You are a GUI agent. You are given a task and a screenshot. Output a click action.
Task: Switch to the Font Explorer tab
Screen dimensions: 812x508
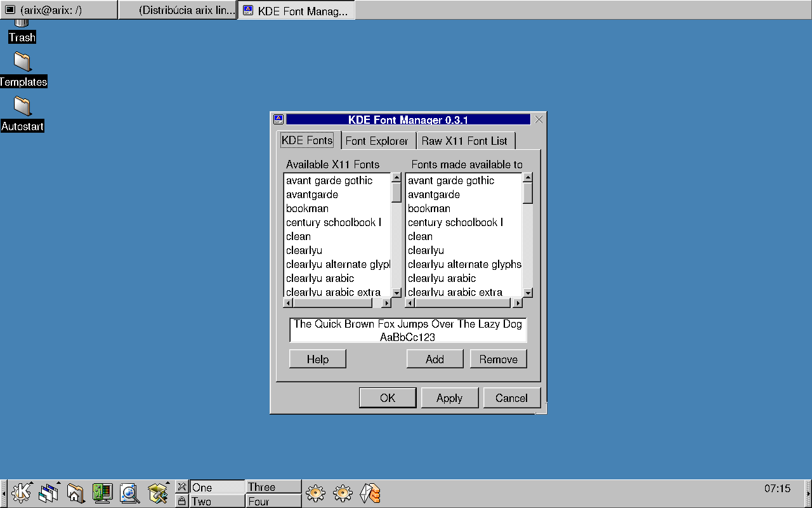click(377, 141)
